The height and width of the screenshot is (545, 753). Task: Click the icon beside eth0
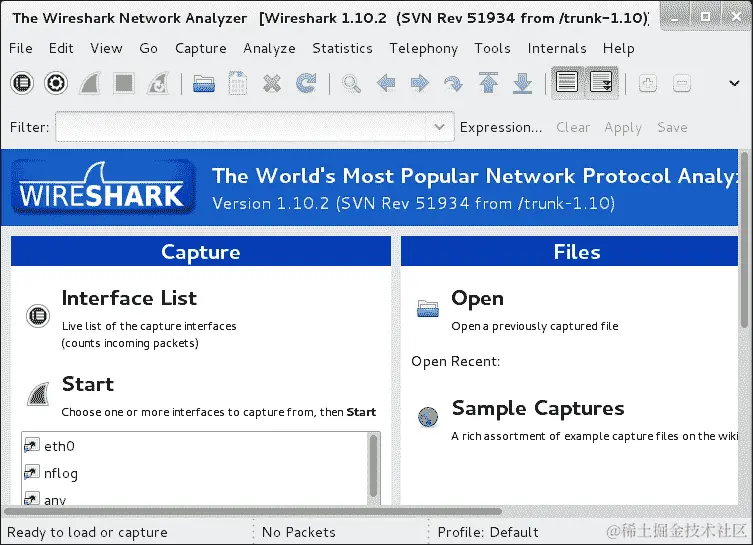click(x=31, y=446)
